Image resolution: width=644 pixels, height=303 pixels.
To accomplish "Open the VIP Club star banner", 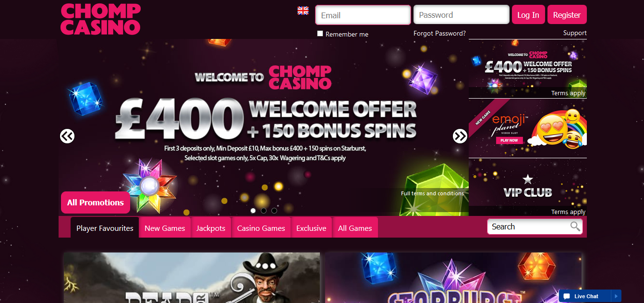I will 528,187.
